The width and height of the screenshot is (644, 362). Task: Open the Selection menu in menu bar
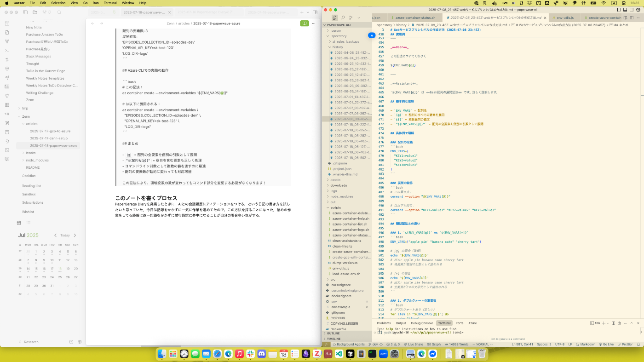[x=58, y=3]
